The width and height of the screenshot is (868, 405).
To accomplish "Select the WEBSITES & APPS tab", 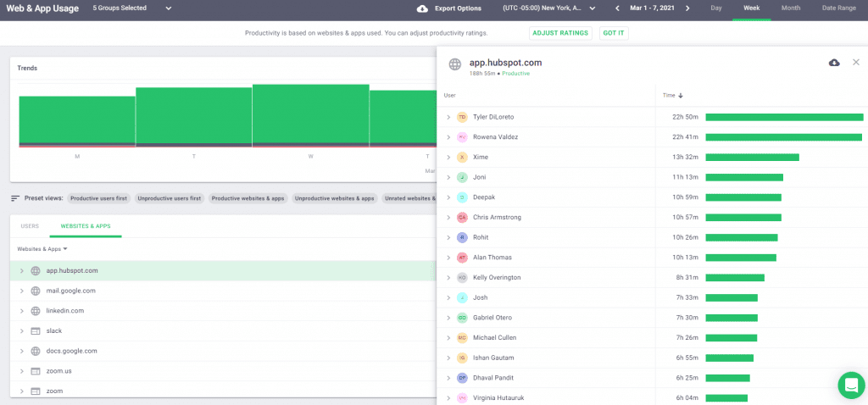I will point(86,226).
